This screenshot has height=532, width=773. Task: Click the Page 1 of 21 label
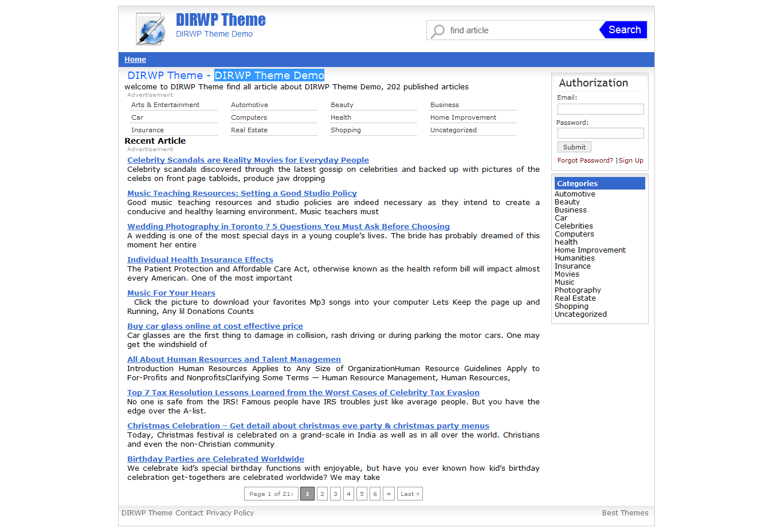click(x=271, y=494)
